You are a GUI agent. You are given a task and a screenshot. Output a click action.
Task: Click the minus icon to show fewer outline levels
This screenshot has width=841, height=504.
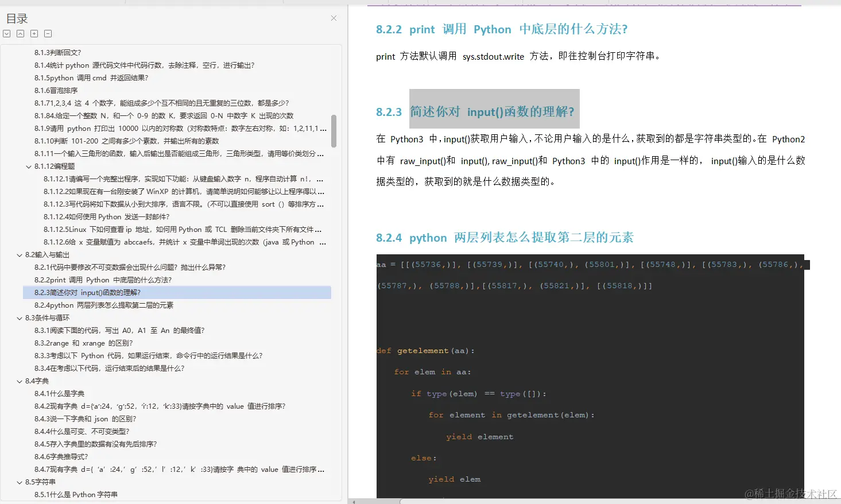pos(48,33)
